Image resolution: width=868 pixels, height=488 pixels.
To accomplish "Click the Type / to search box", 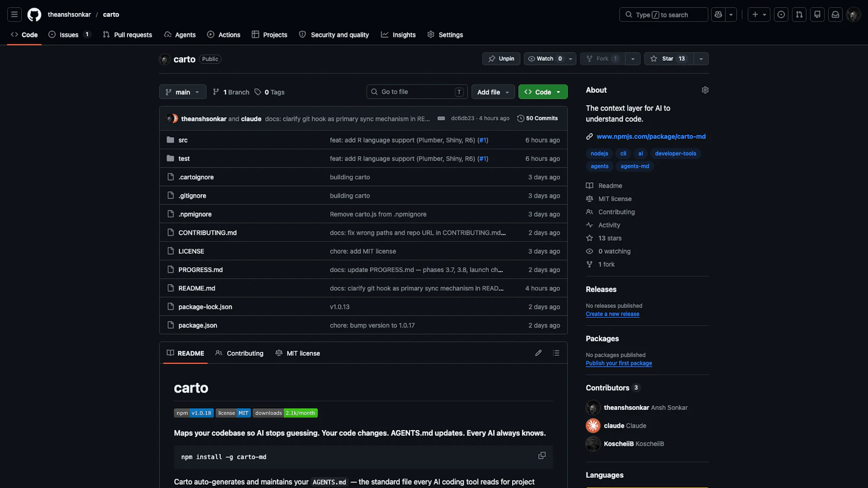I will pyautogui.click(x=663, y=15).
